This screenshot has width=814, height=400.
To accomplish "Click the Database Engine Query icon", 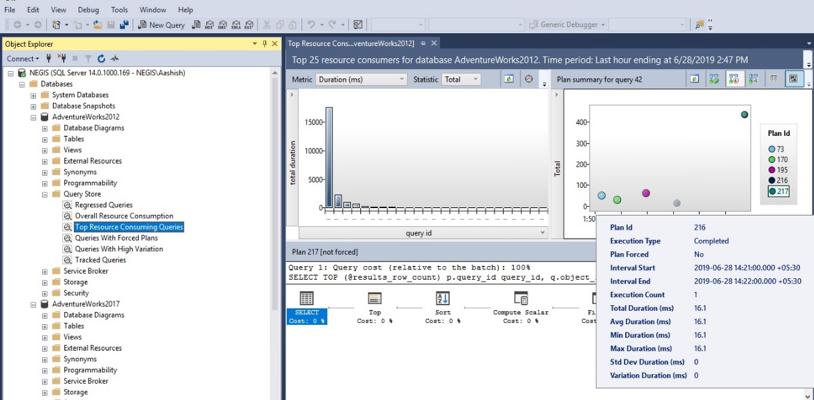I will tap(196, 24).
